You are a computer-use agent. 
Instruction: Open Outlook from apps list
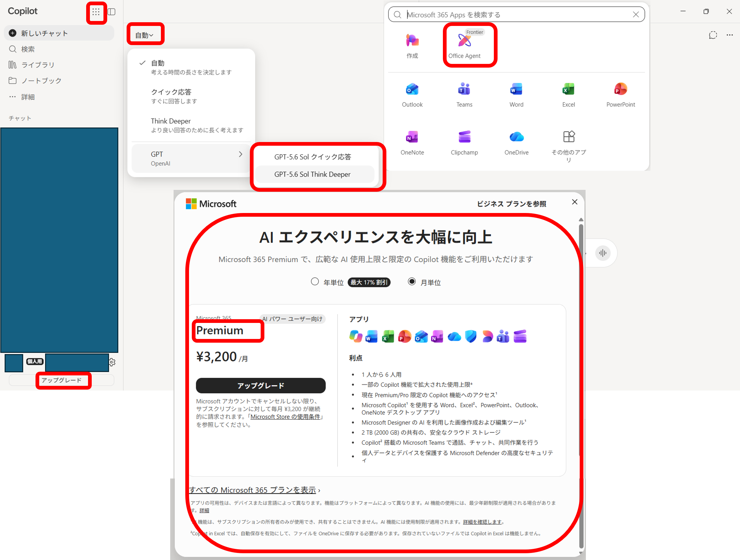[x=412, y=95]
